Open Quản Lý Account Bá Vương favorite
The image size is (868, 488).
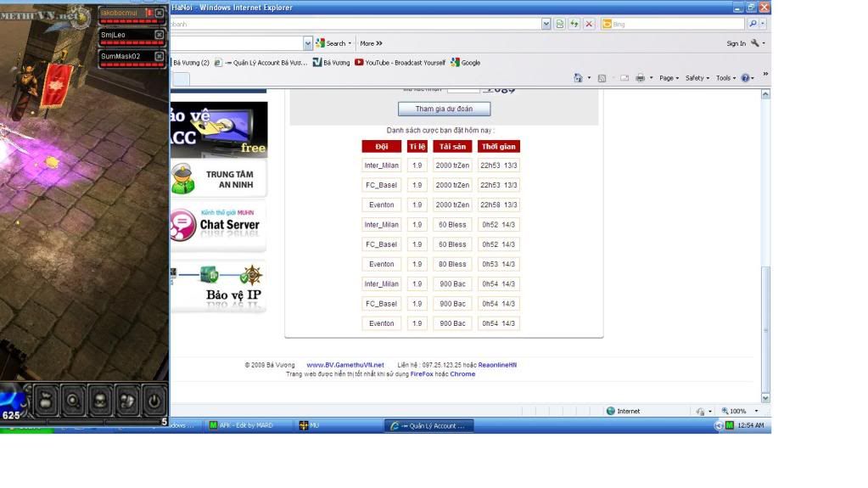pos(260,63)
